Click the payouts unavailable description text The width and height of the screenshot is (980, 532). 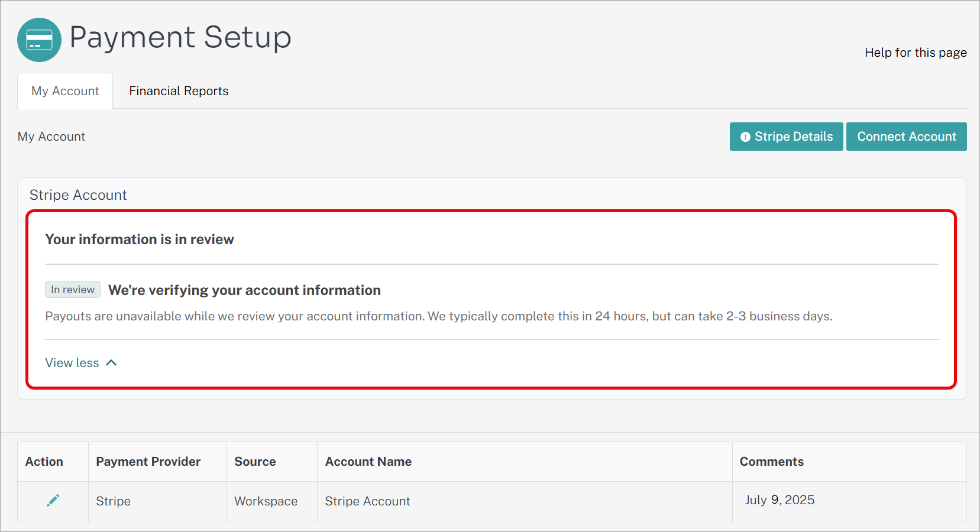pyautogui.click(x=439, y=316)
